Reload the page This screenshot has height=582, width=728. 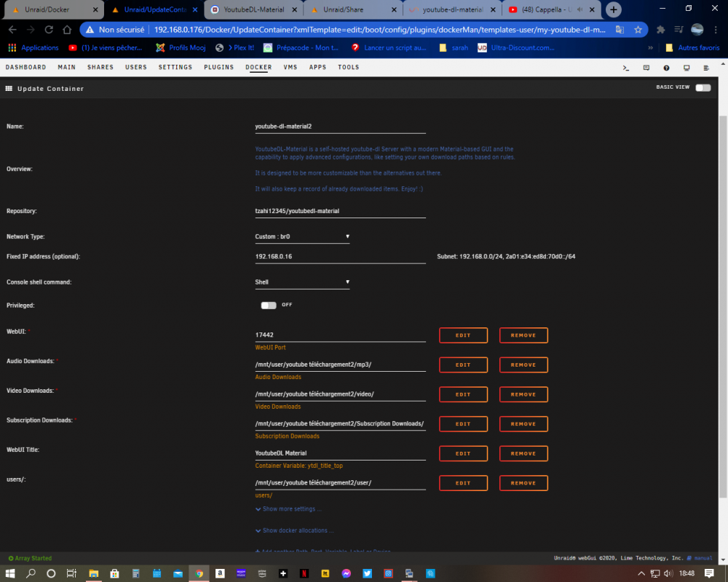point(49,30)
